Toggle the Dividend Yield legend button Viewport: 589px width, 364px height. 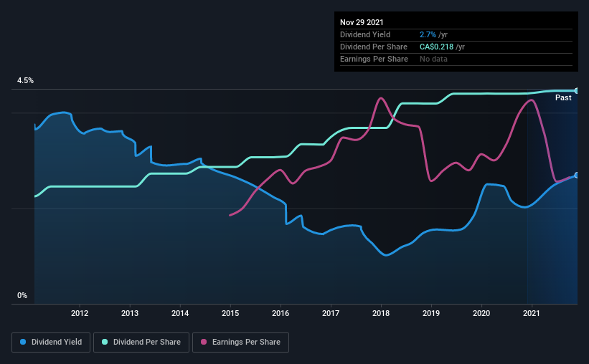51,343
